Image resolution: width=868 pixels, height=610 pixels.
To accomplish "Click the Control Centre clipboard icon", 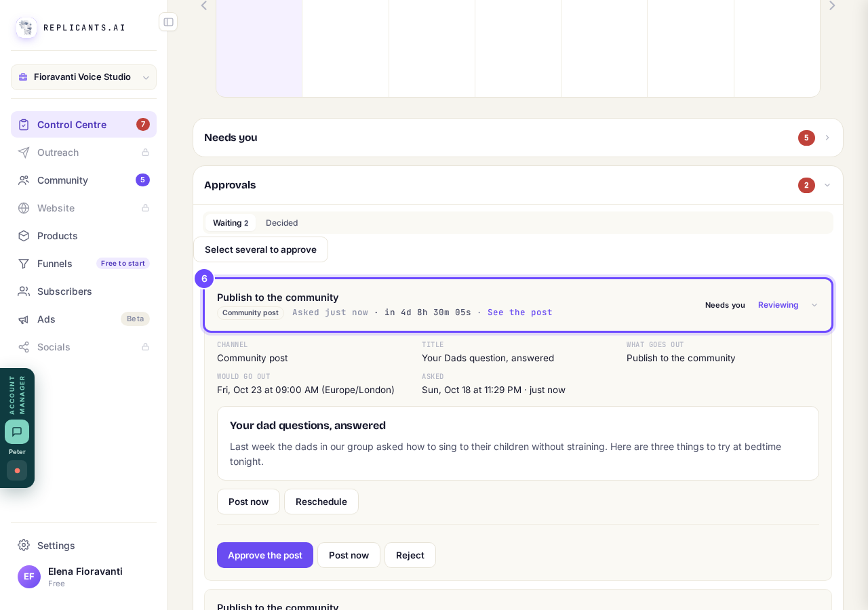I will click(24, 125).
